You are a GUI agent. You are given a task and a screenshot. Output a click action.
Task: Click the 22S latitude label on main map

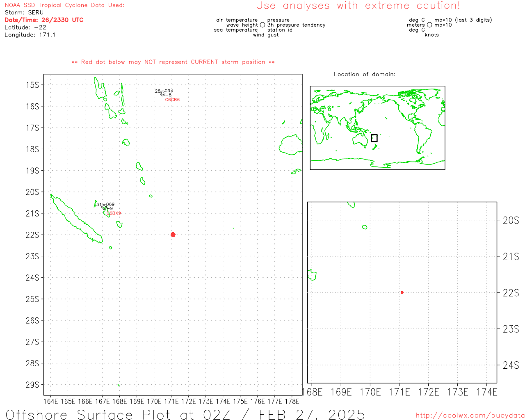point(32,235)
